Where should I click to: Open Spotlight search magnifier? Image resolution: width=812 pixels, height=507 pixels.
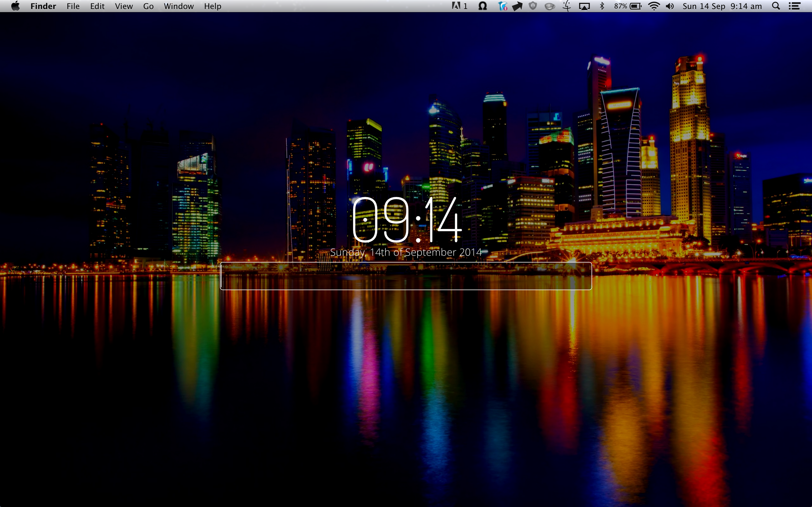(x=776, y=6)
